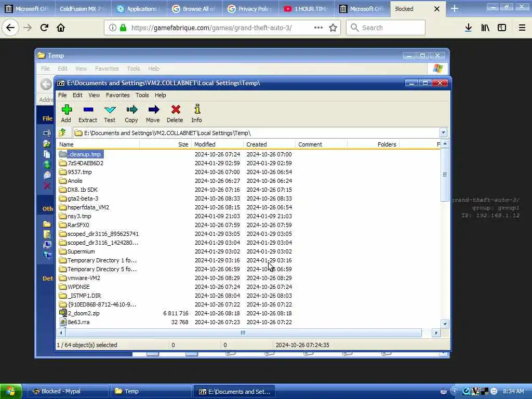Toggle the browser sidebar icon
The image size is (532, 399).
point(502,28)
